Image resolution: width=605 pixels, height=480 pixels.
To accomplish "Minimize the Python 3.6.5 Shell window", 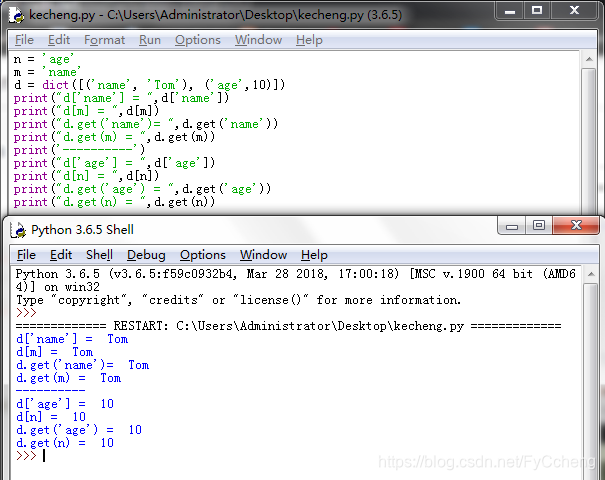I will (x=512, y=226).
